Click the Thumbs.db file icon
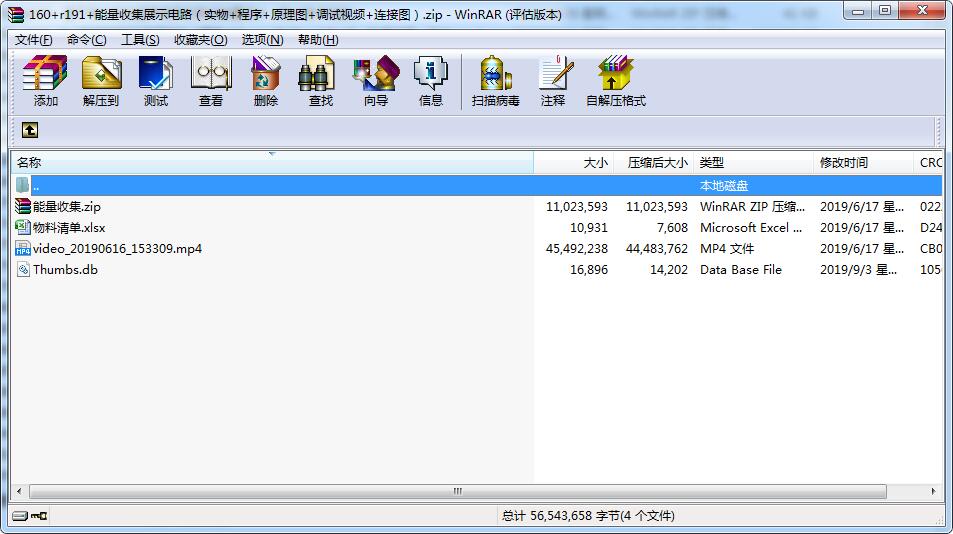 [22, 269]
